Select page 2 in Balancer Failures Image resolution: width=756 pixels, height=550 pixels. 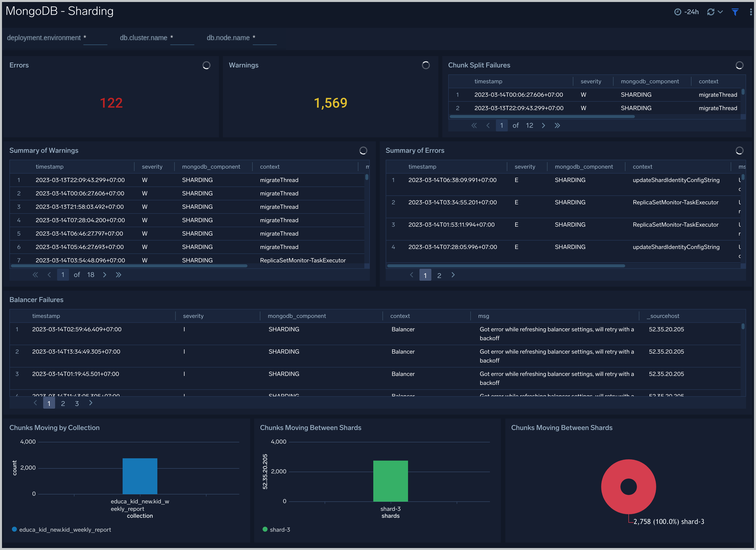point(63,404)
